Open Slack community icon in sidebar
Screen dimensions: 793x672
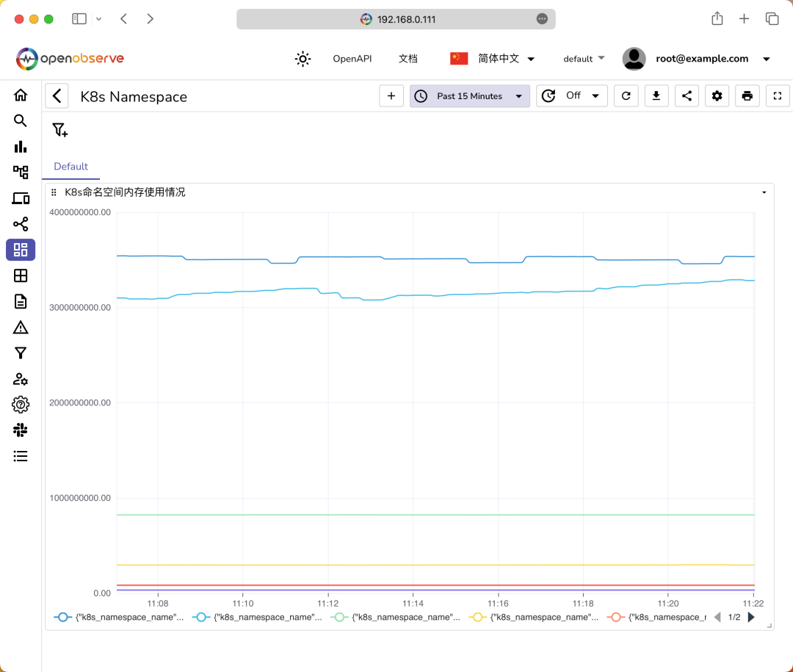click(x=21, y=430)
